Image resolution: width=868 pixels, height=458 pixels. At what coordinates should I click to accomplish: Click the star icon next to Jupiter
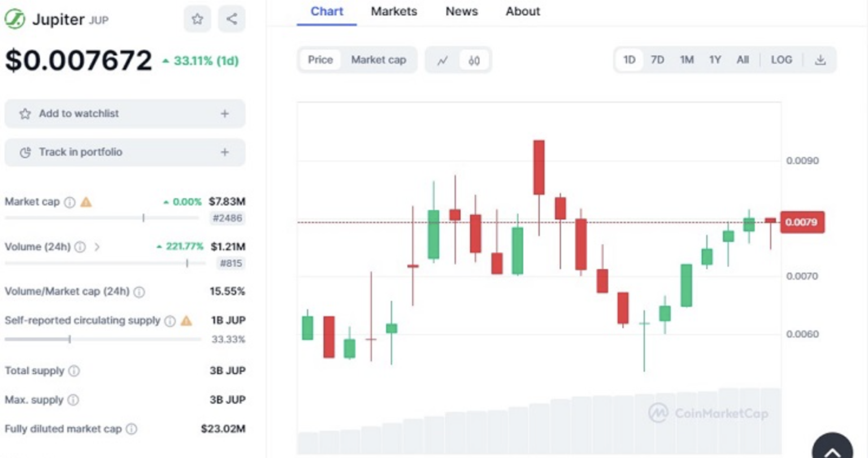click(x=197, y=19)
